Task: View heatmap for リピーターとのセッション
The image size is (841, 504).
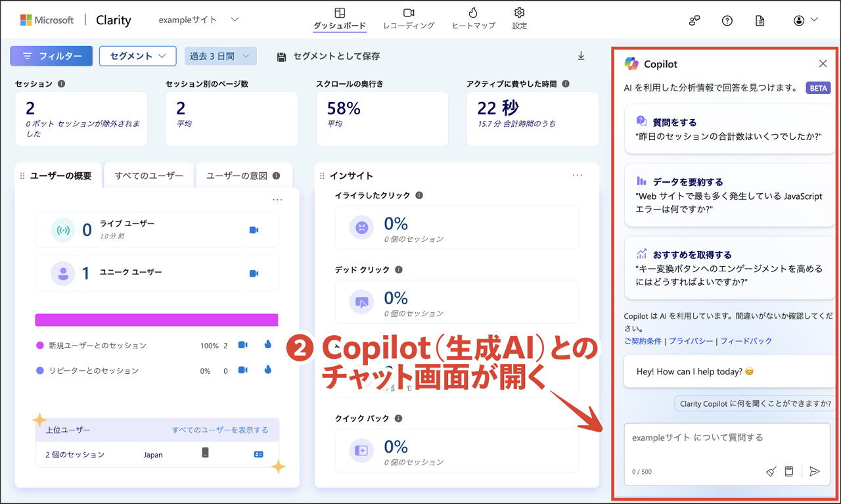Action: click(268, 370)
